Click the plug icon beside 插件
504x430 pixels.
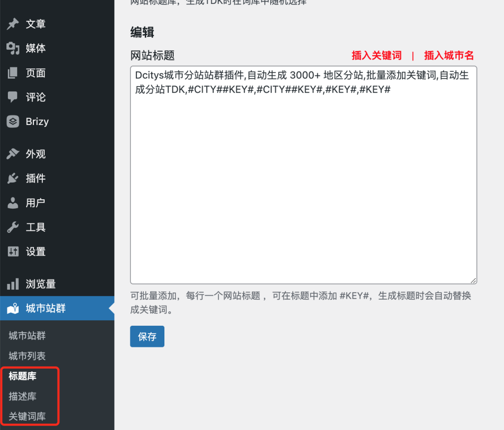(13, 178)
